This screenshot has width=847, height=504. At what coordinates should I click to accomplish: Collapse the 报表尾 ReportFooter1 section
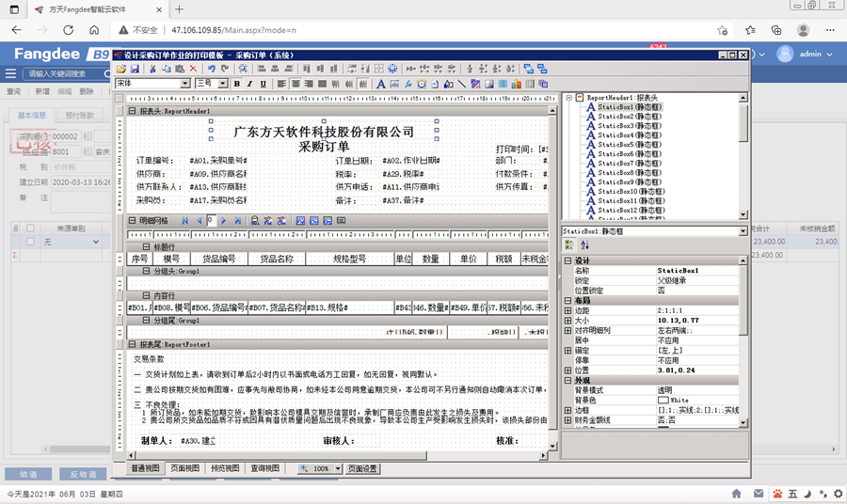pyautogui.click(x=132, y=344)
